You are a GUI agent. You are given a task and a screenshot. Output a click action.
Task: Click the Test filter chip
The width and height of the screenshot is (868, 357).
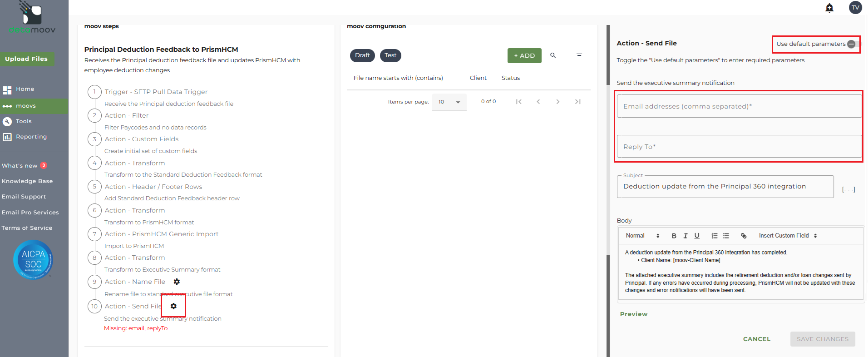390,55
